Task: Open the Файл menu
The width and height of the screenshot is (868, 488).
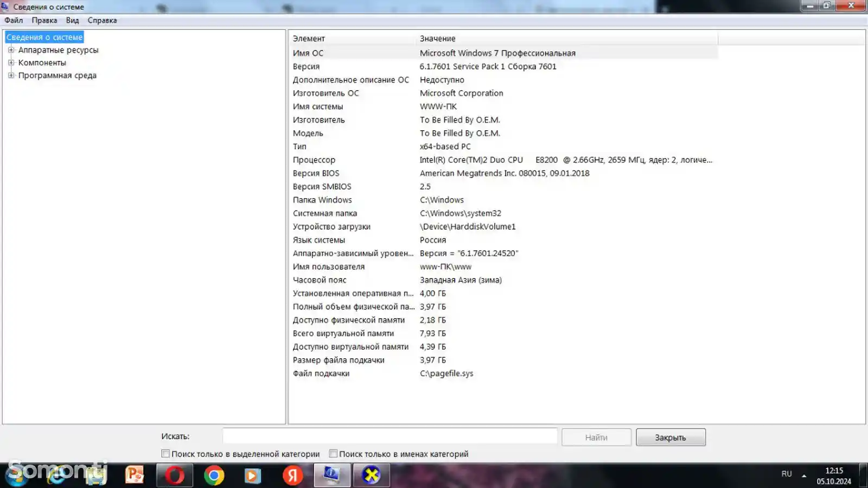Action: pos(14,20)
